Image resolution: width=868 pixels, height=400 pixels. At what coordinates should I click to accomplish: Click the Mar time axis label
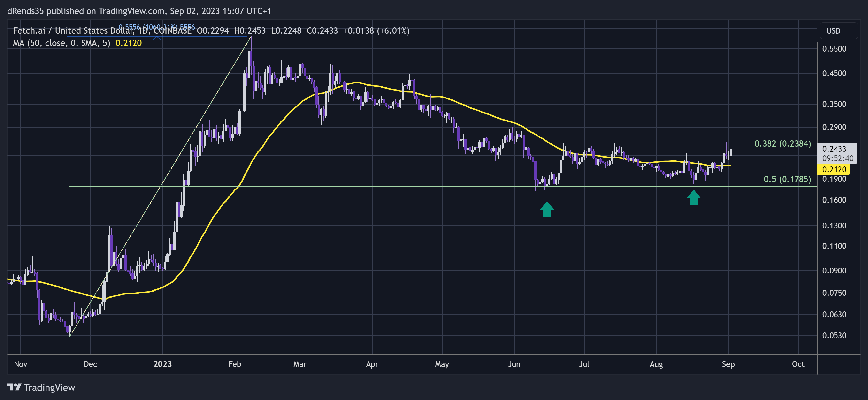[x=300, y=364]
